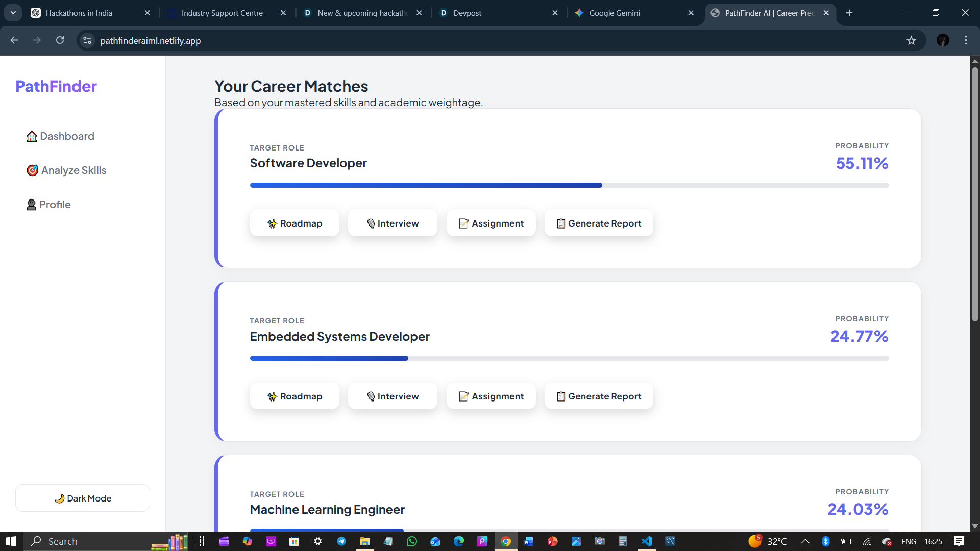Open the Dashboard home icon in sidebar
This screenshot has height=551, width=980.
click(32, 136)
